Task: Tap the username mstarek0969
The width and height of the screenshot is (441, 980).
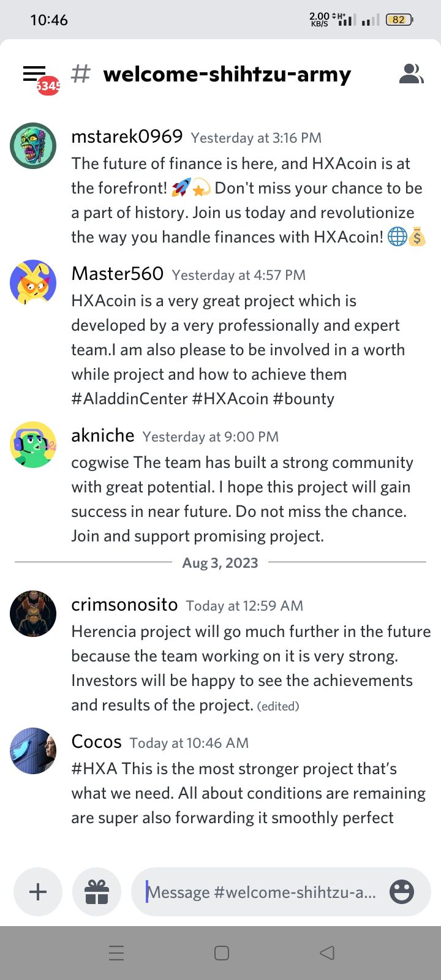Action: coord(127,137)
